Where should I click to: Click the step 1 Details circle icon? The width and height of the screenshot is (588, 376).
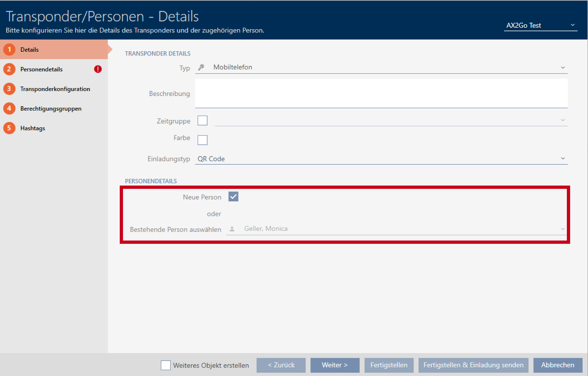coord(9,50)
